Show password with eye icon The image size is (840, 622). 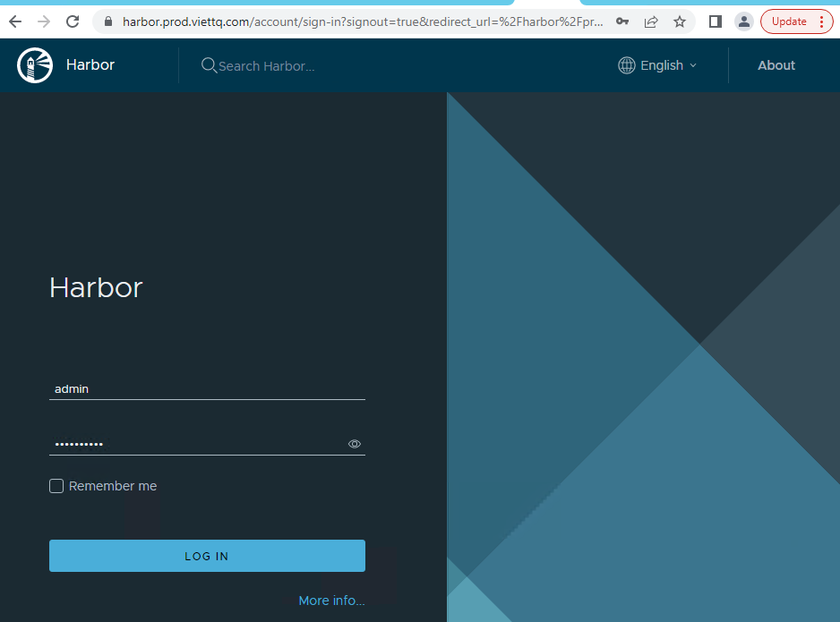tap(354, 444)
